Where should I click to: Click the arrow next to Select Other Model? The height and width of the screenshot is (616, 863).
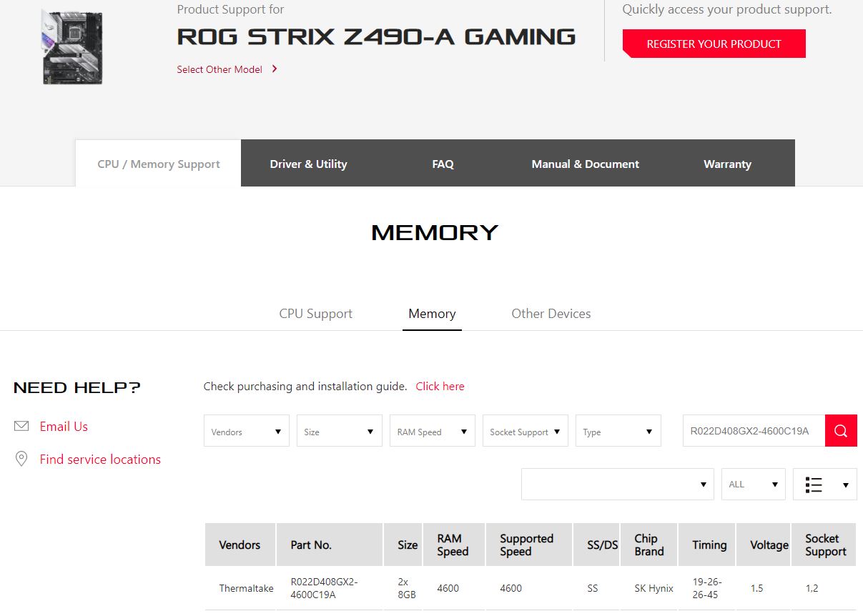point(275,69)
